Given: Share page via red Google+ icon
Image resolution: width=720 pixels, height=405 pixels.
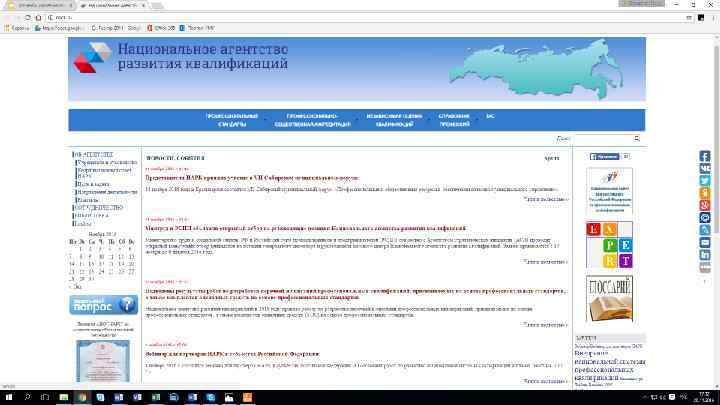Looking at the screenshot, I should click(x=704, y=206).
